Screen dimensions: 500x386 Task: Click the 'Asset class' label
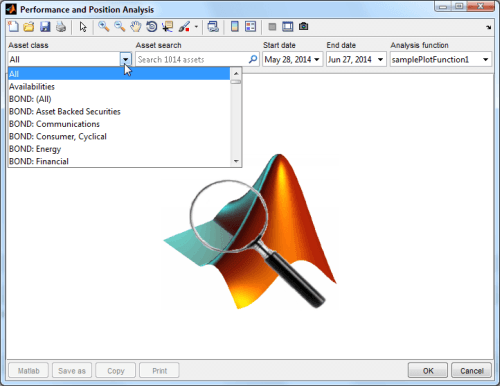(x=28, y=45)
